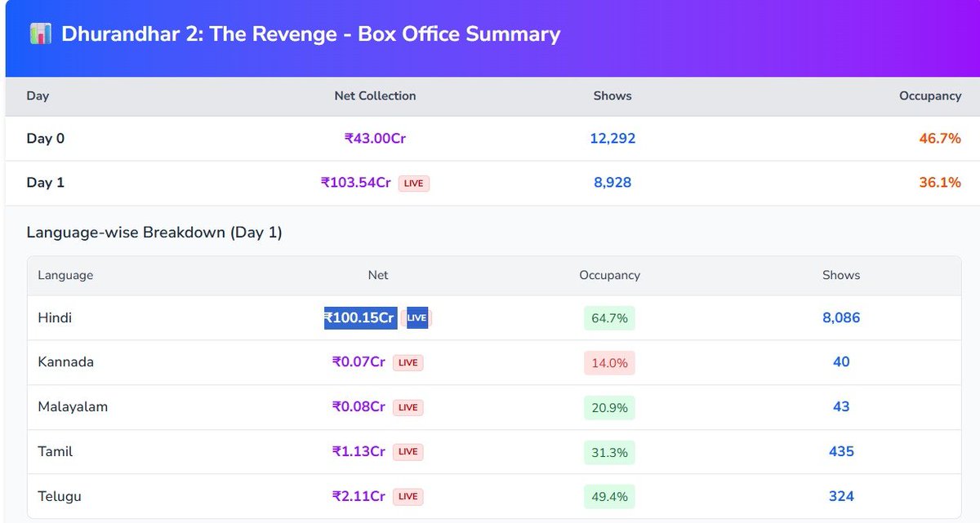Click the LIVE badge on the Malayalam row
This screenshot has width=980, height=523.
[408, 407]
